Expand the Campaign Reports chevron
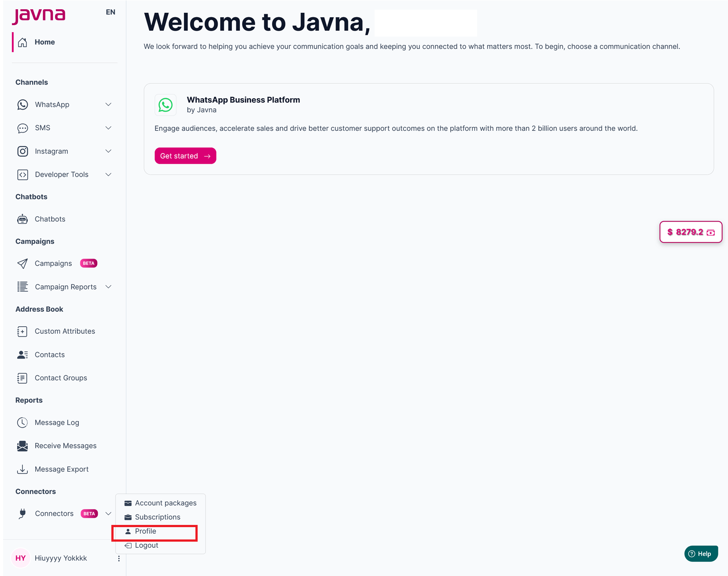Viewport: 728px width, 576px height. 108,287
